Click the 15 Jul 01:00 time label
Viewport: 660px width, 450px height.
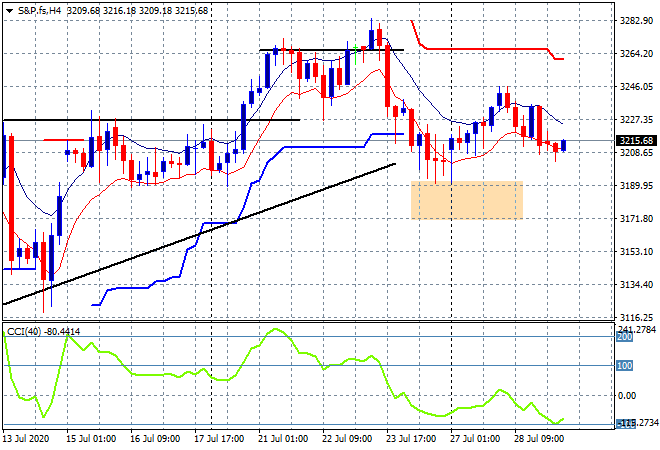pos(90,439)
